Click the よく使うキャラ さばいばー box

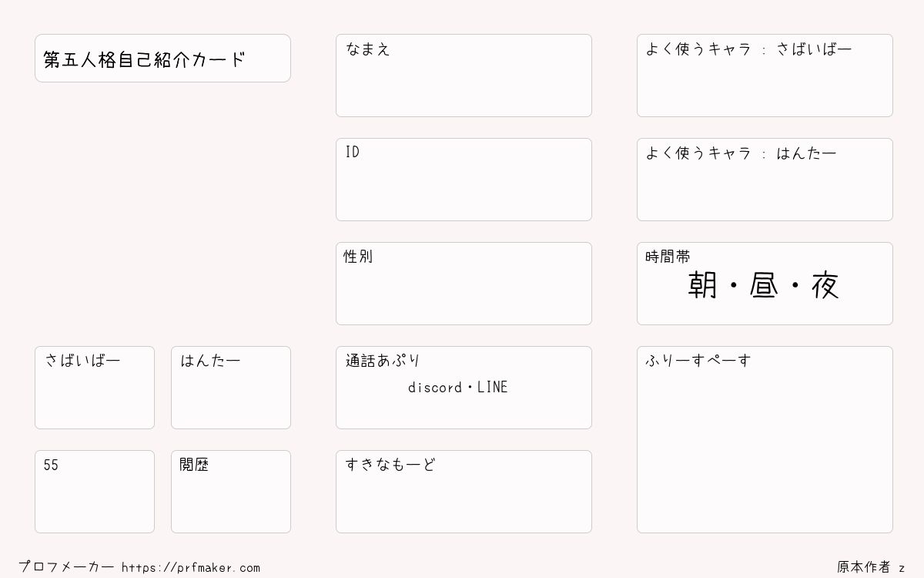pos(765,76)
